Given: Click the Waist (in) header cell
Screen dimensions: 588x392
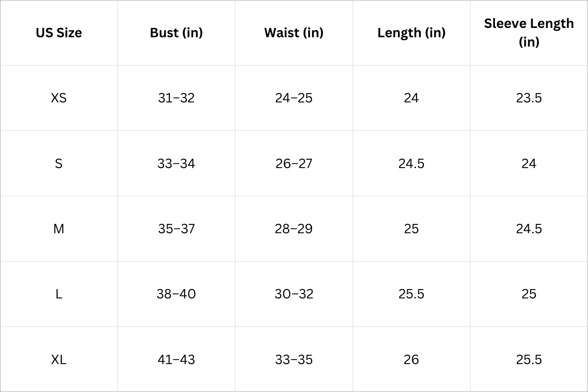Looking at the screenshot, I should [294, 33].
